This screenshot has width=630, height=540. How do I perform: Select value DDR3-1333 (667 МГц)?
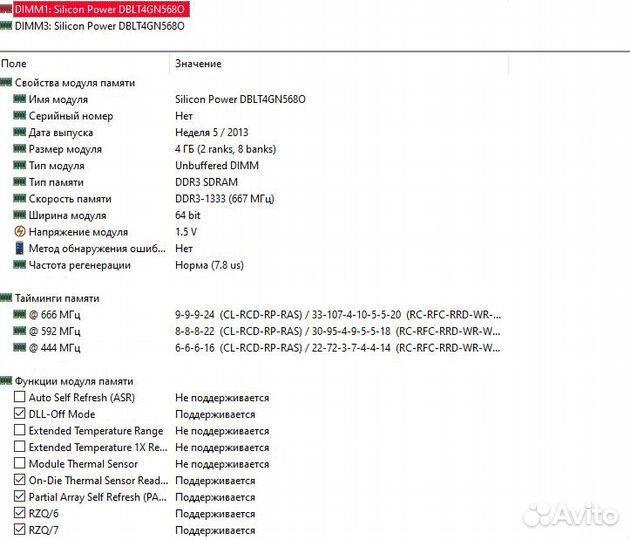225,199
